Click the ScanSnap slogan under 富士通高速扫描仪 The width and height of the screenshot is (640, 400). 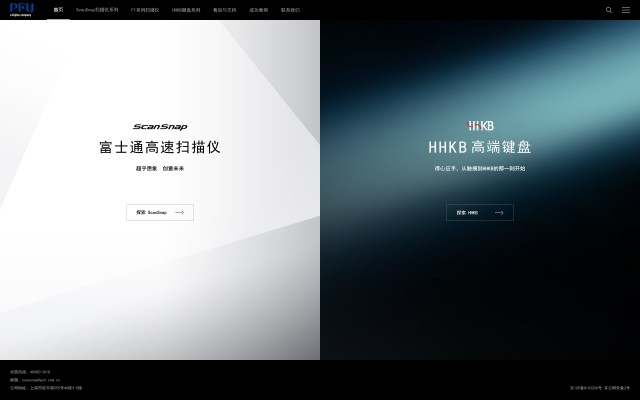pos(160,168)
